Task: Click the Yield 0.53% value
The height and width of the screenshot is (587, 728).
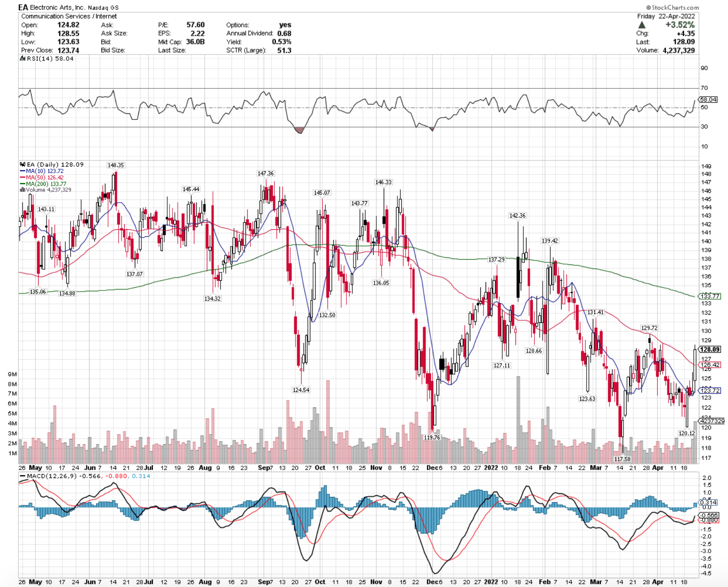Action: coord(281,42)
